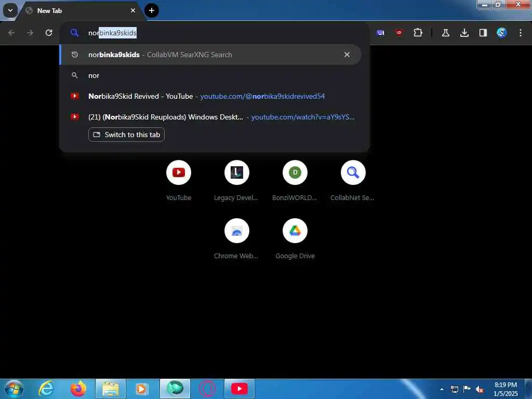Launch Internet Explorer from the taskbar

(x=46, y=389)
